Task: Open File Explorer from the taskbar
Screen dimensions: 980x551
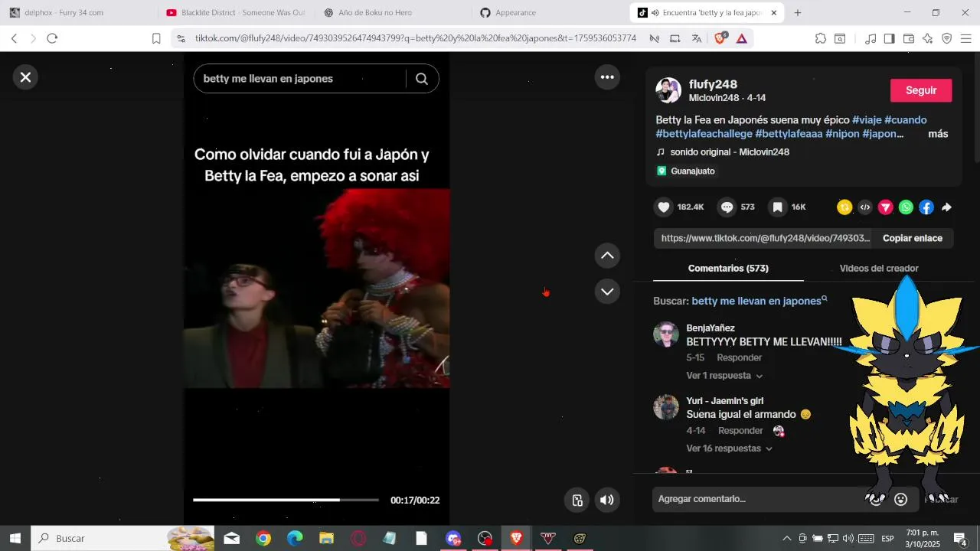Action: tap(327, 539)
